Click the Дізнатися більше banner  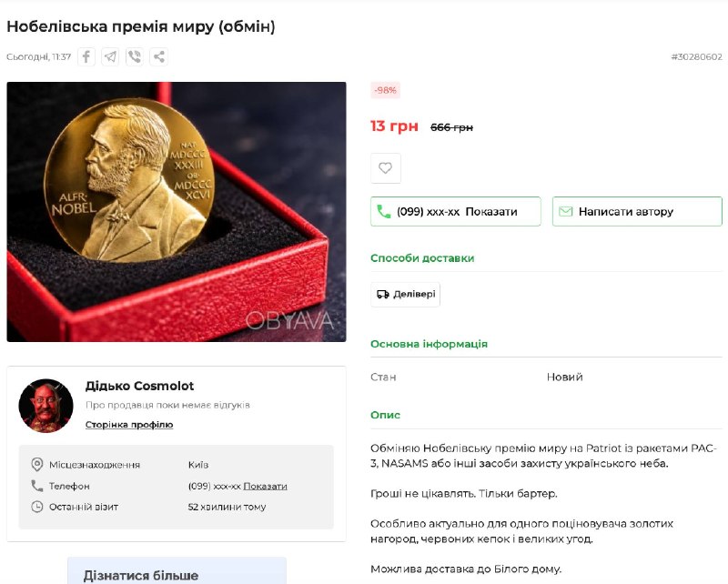[x=177, y=571]
